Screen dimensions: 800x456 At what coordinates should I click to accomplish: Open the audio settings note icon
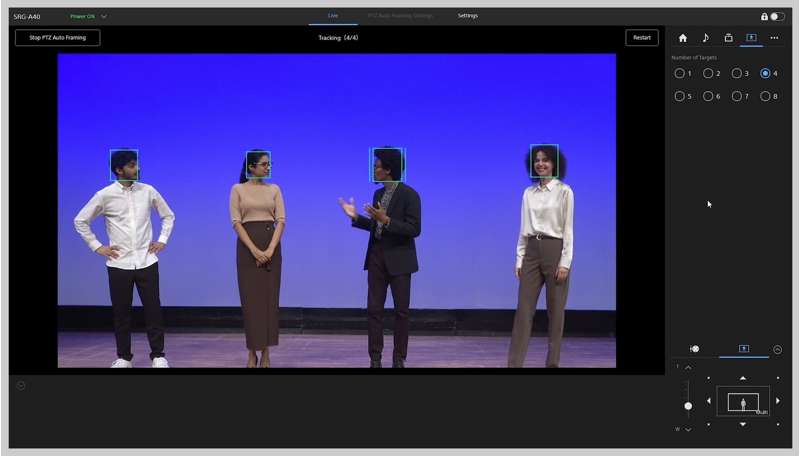[705, 38]
